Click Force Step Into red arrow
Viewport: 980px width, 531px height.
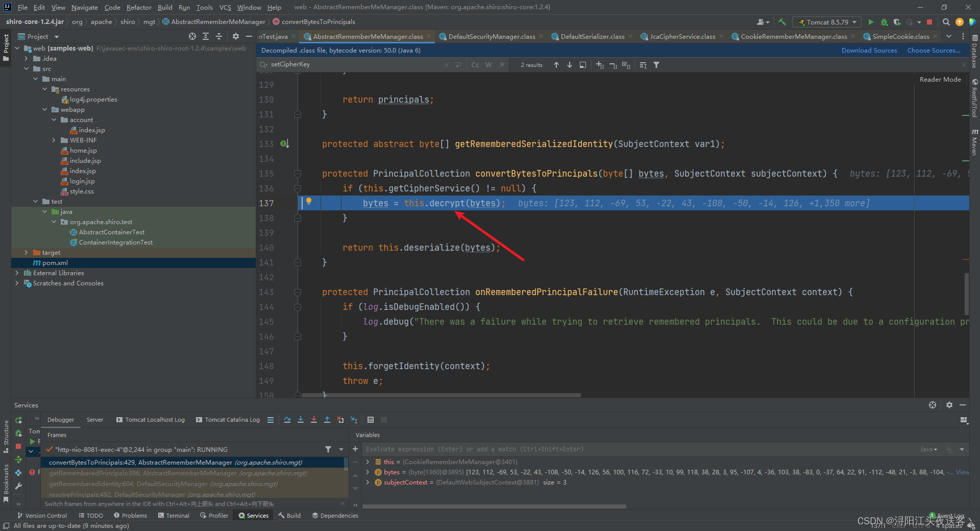[x=314, y=420]
